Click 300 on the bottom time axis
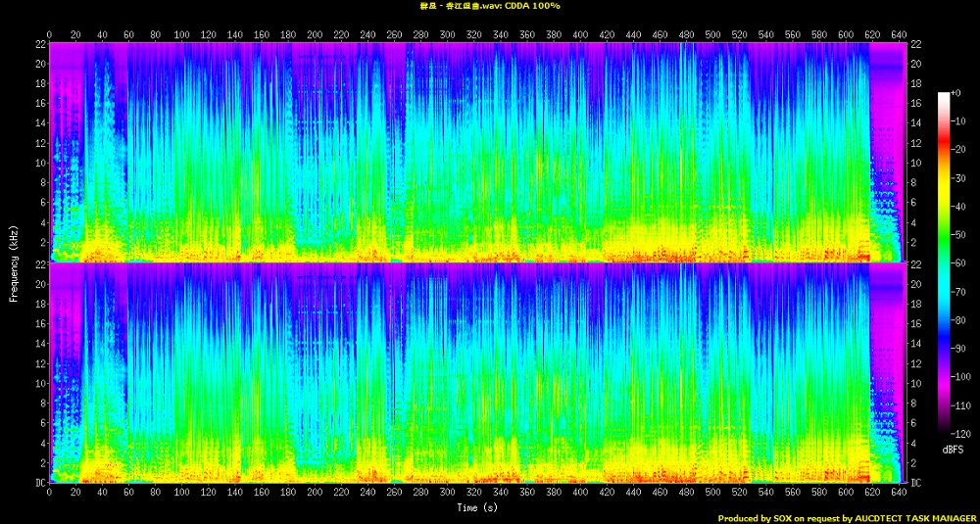Screen dimensions: 980x524 [448, 494]
